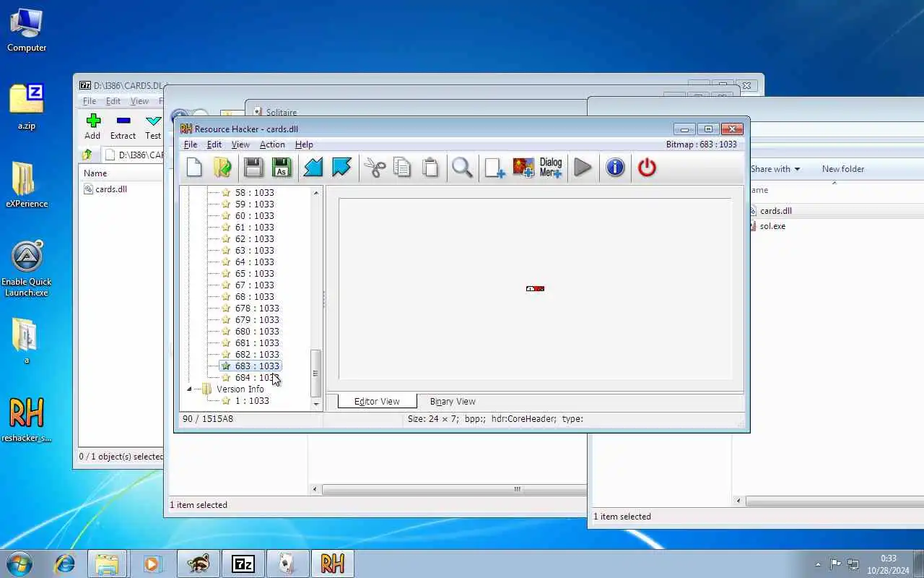This screenshot has height=578, width=924.
Task: Open the blue Info icon
Action: coord(615,168)
